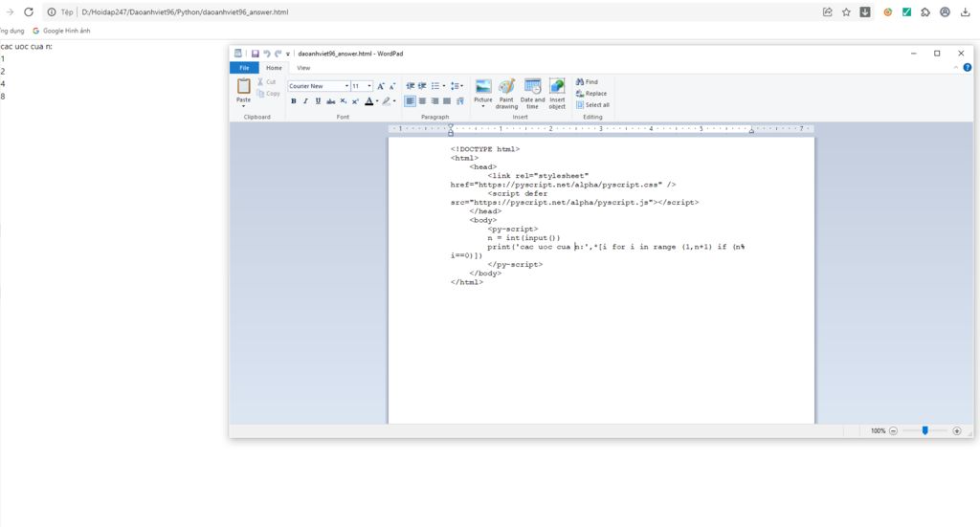
Task: Click the WordPad Help question mark icon
Action: 967,68
